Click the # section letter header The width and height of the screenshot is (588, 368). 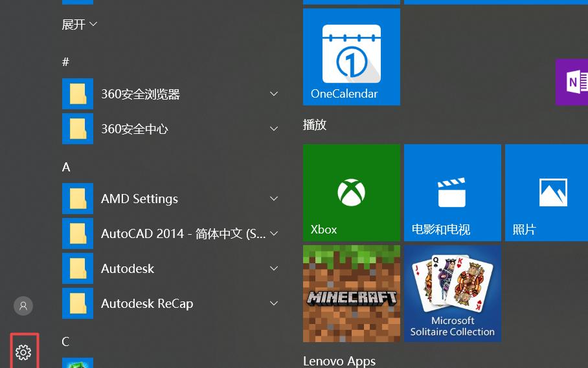click(65, 62)
